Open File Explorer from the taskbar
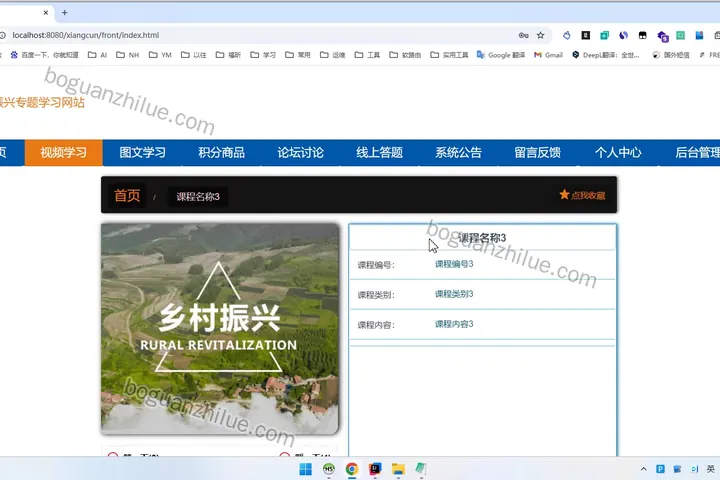The width and height of the screenshot is (720, 480). tap(398, 469)
